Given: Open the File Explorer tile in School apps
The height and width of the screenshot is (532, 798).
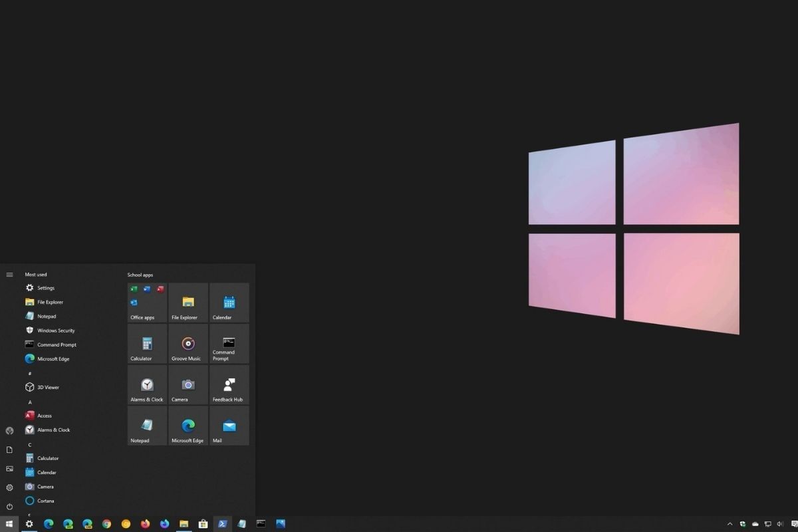Looking at the screenshot, I should click(188, 303).
